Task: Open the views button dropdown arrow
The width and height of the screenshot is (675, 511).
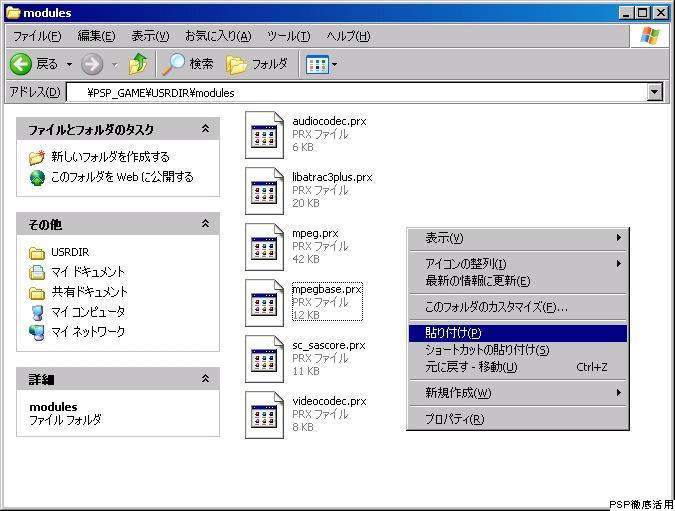Action: click(334, 65)
